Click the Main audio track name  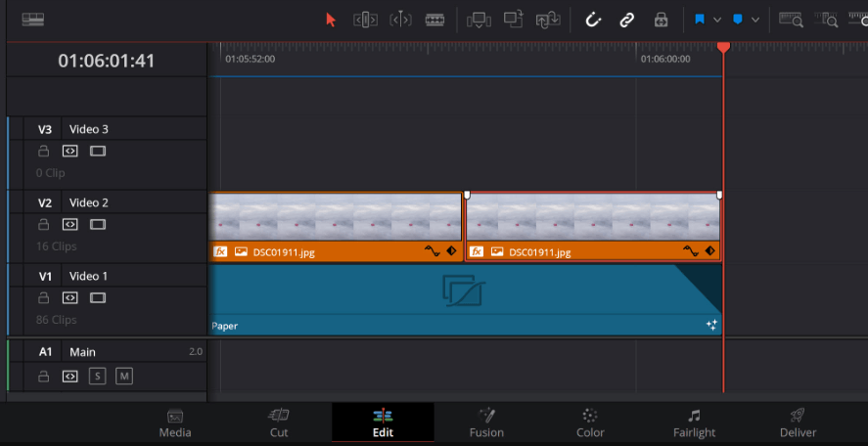(82, 352)
